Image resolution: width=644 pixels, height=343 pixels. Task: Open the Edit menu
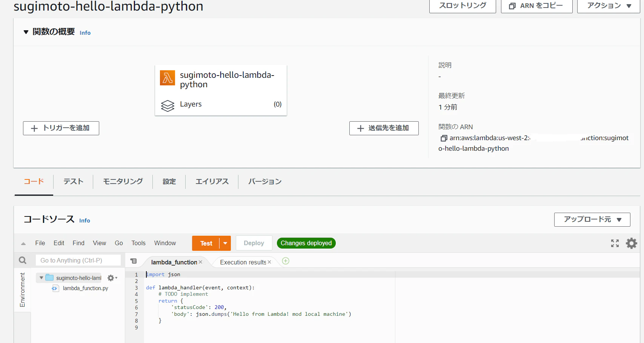[x=59, y=243]
